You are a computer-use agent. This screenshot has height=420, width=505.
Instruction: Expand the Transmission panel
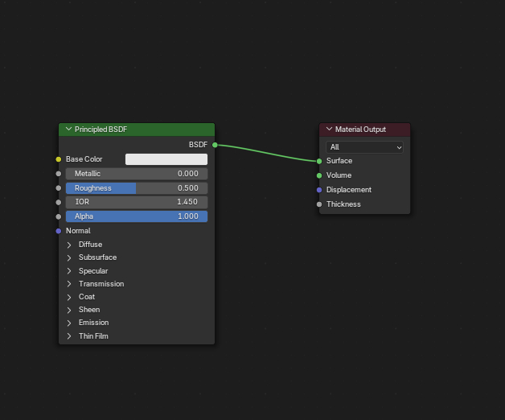point(69,284)
